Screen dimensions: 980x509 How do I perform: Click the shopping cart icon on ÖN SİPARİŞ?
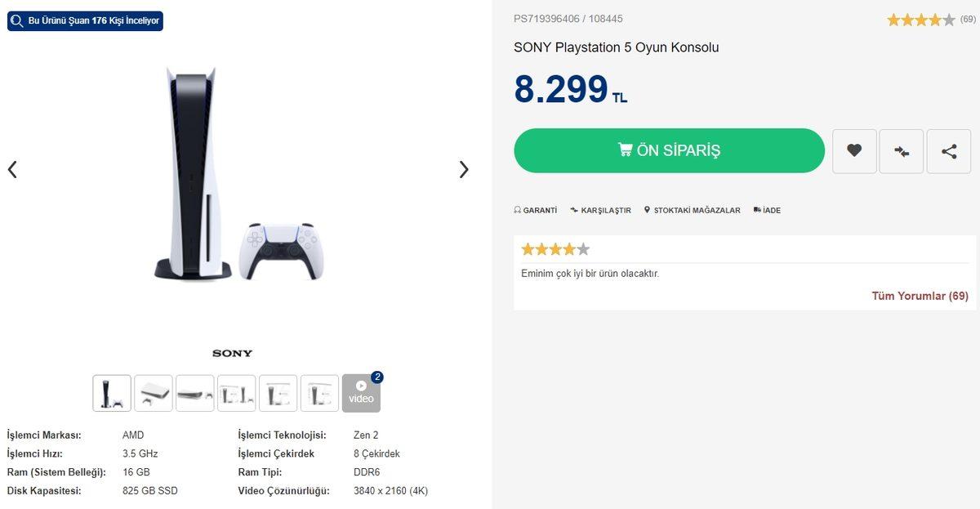[x=625, y=149]
